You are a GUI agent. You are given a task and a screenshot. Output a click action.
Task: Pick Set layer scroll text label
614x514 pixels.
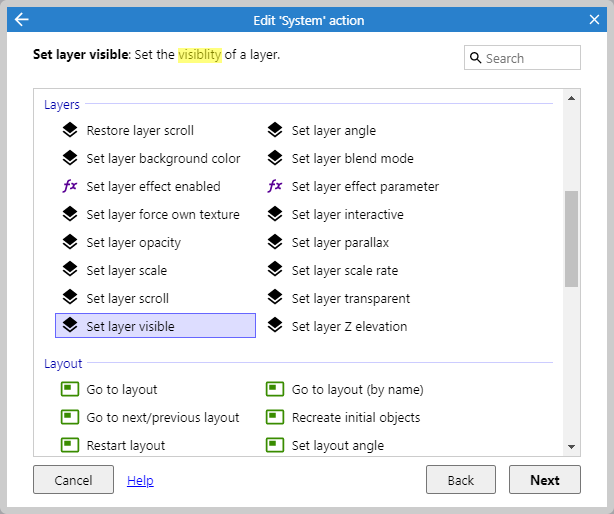(x=127, y=299)
